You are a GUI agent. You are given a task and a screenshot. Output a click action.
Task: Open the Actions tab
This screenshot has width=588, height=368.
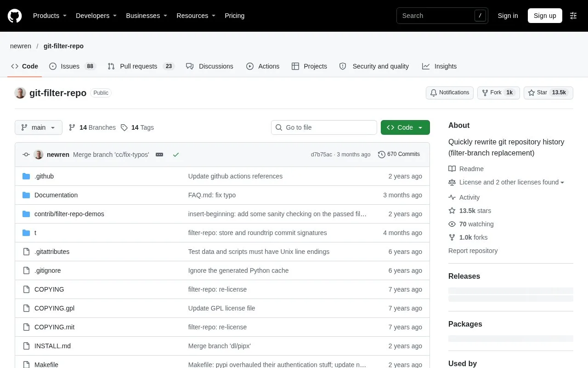coord(263,66)
